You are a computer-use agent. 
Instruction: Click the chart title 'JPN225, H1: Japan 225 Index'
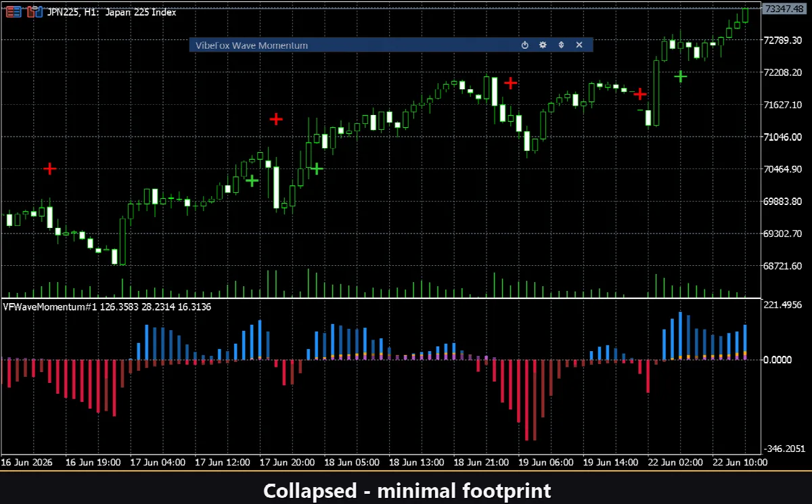[x=112, y=12]
